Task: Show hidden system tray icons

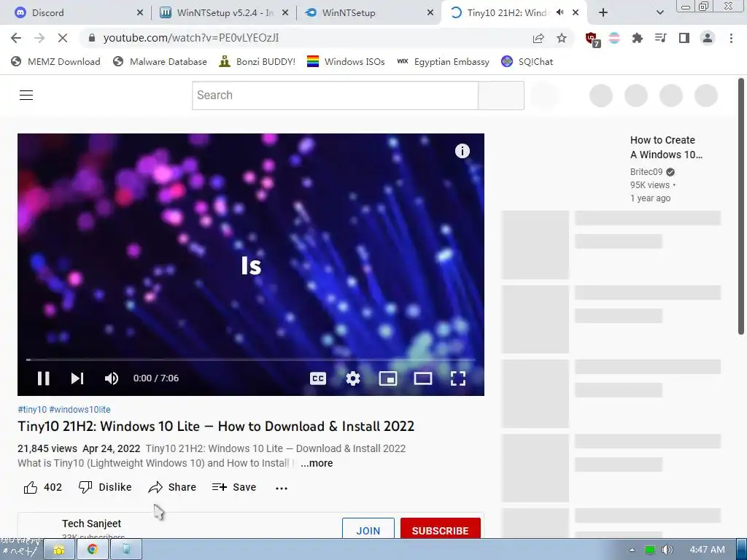Action: point(632,550)
